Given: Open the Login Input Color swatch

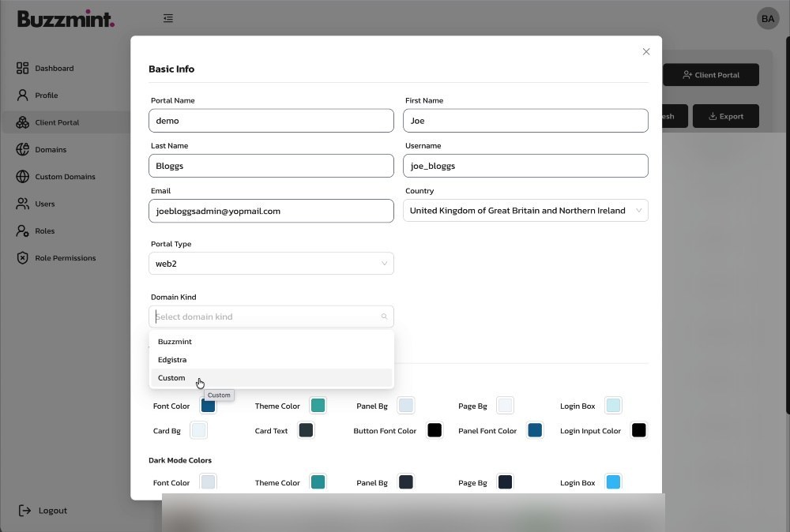Looking at the screenshot, I should coord(638,430).
